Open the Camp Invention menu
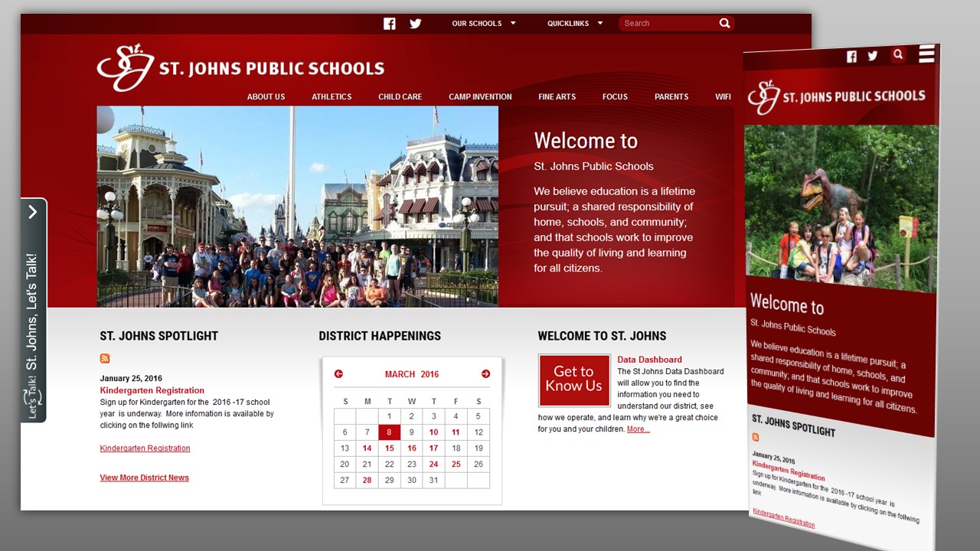980x551 pixels. [480, 96]
